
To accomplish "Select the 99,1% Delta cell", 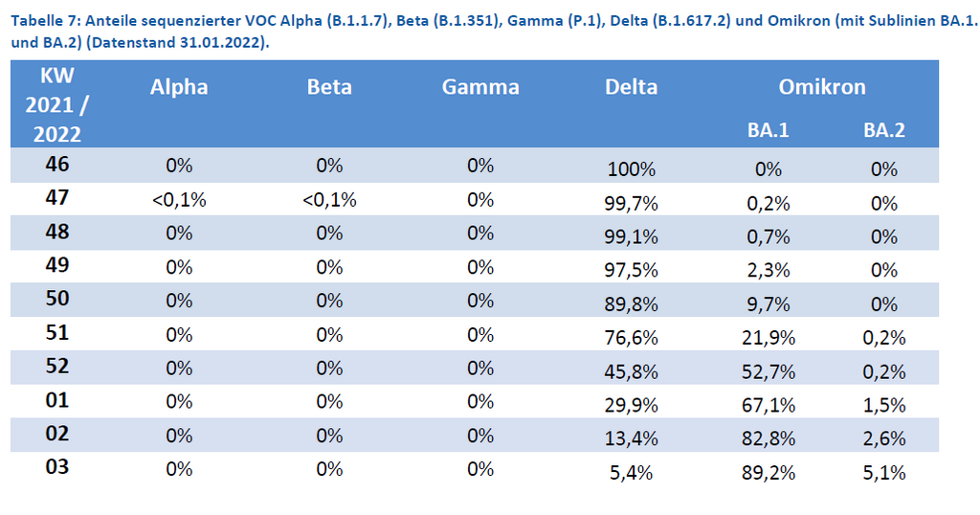I will [632, 236].
